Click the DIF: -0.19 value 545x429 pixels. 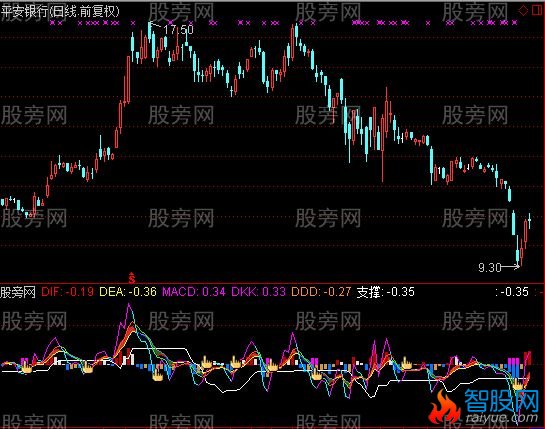tap(67, 292)
